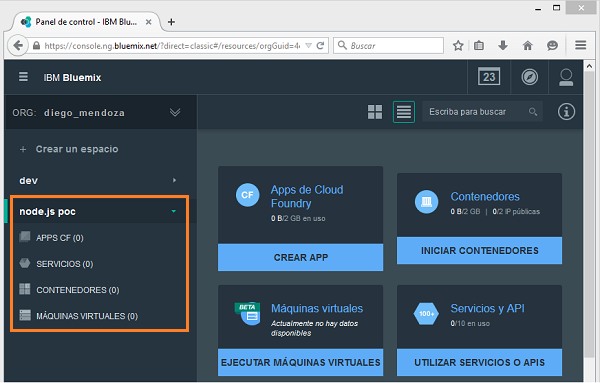Click the APPS CF sidebar icon
This screenshot has width=600, height=383.
25,237
